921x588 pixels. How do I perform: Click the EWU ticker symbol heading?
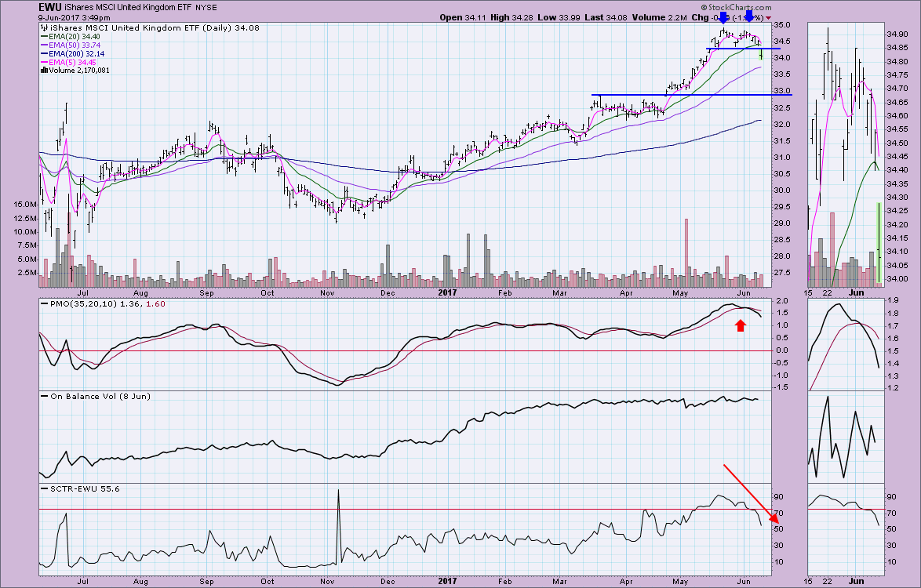[52, 6]
